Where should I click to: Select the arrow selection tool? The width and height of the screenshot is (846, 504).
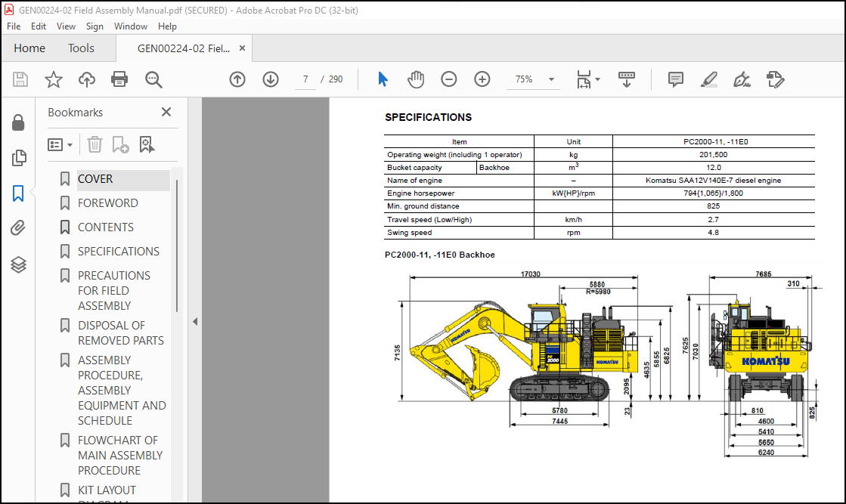[383, 79]
